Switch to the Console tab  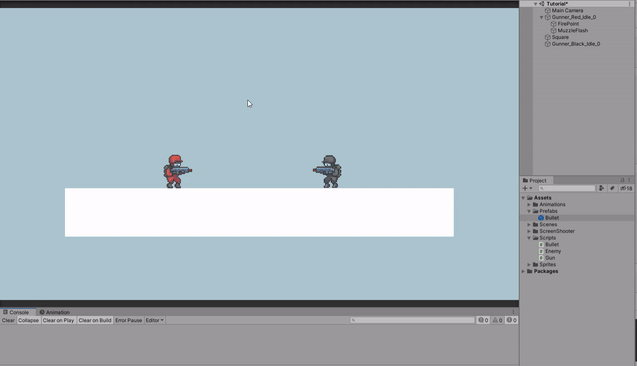[16, 312]
